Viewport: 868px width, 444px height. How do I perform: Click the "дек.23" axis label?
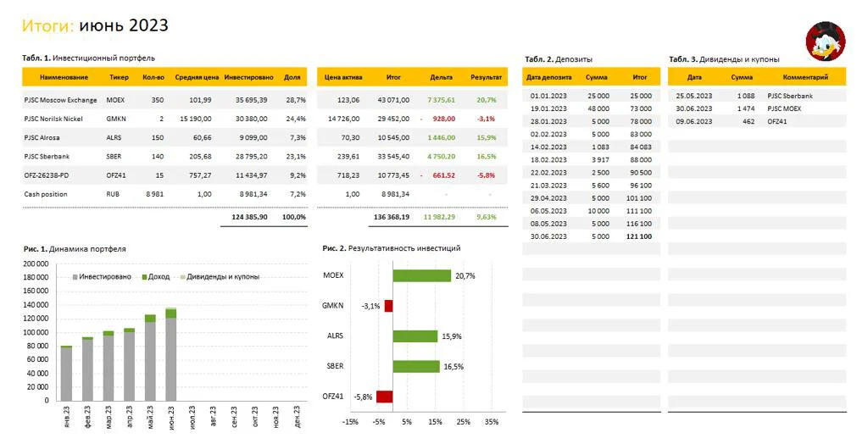point(297,416)
